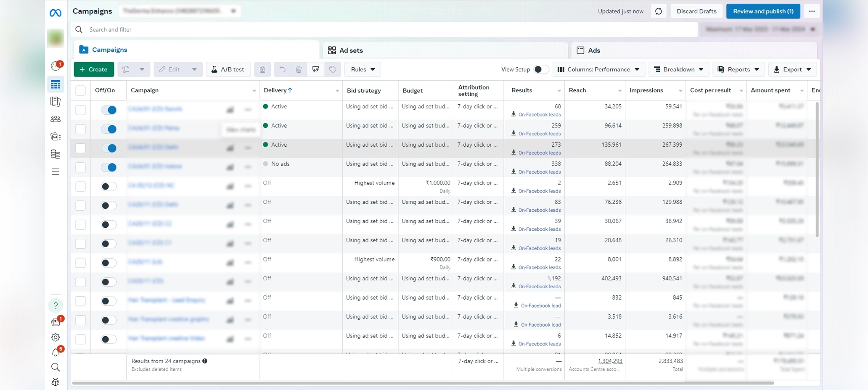Image resolution: width=868 pixels, height=390 pixels.
Task: Click the Refresh icon beside Updated just now
Action: point(659,11)
